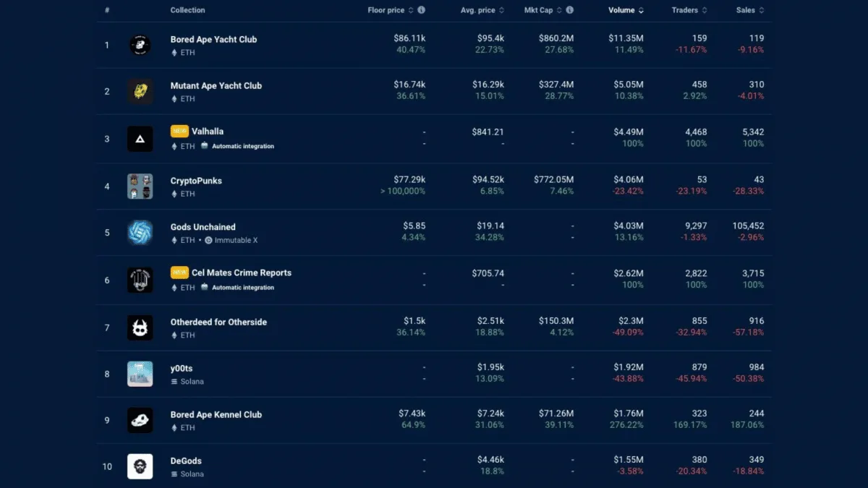Viewport: 868px width, 488px height.
Task: Click the $841.21 average price of Valhalla
Action: [x=487, y=132]
